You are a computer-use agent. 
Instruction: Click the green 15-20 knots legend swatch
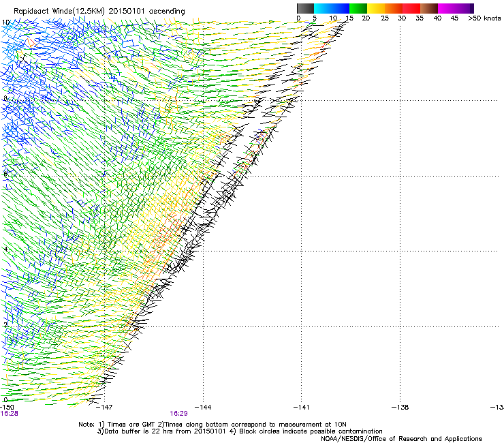coord(358,8)
